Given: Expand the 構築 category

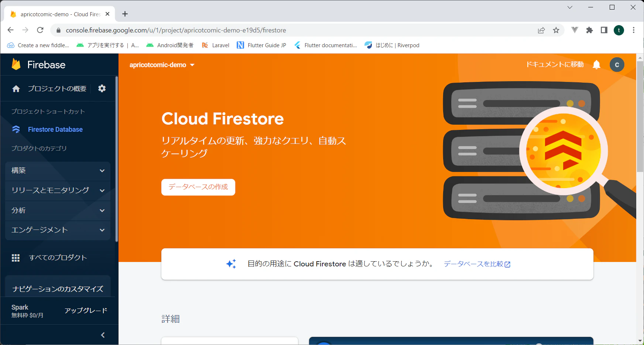Looking at the screenshot, I should (x=58, y=171).
